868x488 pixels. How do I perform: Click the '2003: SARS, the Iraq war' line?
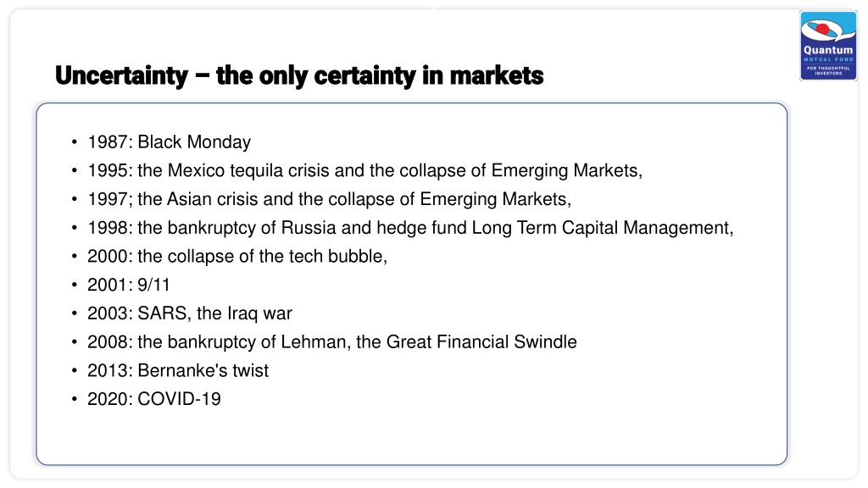coord(189,313)
